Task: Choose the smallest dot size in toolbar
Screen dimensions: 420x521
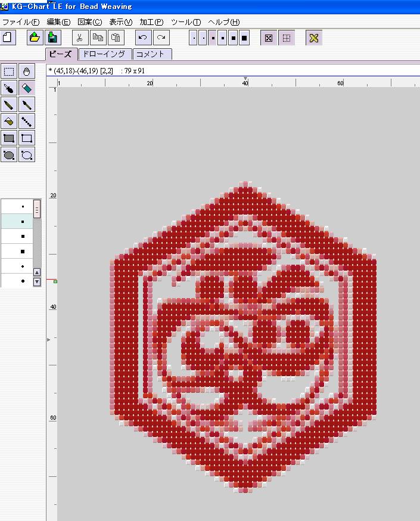Action: [194, 38]
